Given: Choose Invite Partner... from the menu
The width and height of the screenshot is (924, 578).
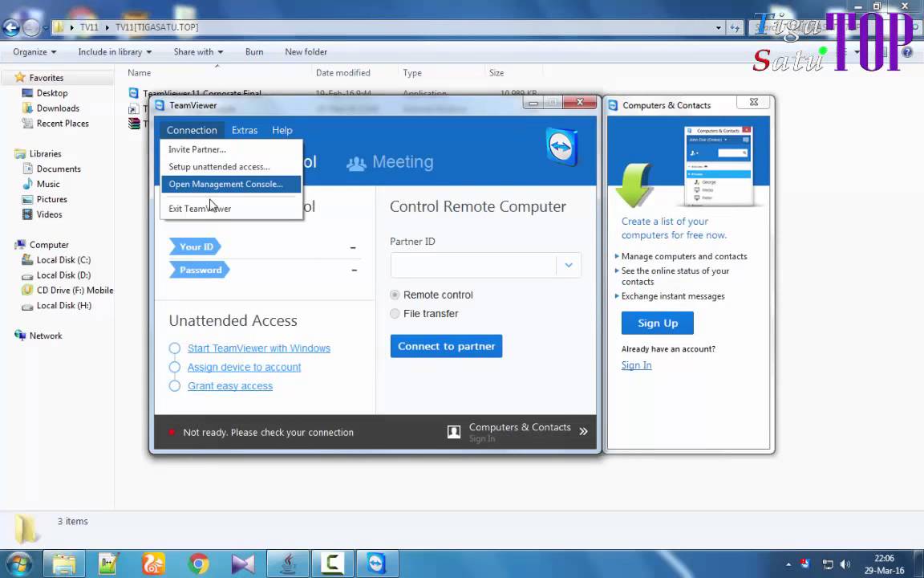Looking at the screenshot, I should 197,149.
